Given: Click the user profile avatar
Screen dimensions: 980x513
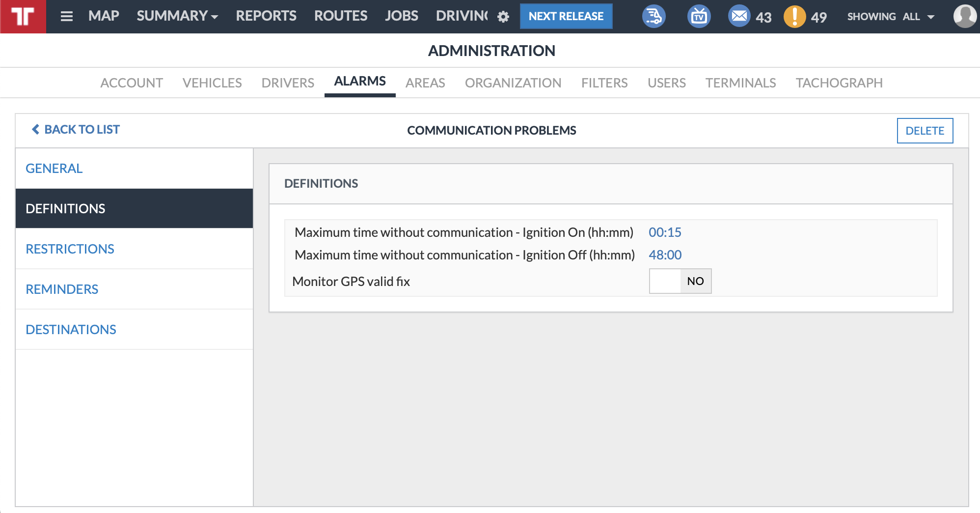Looking at the screenshot, I should [x=965, y=16].
